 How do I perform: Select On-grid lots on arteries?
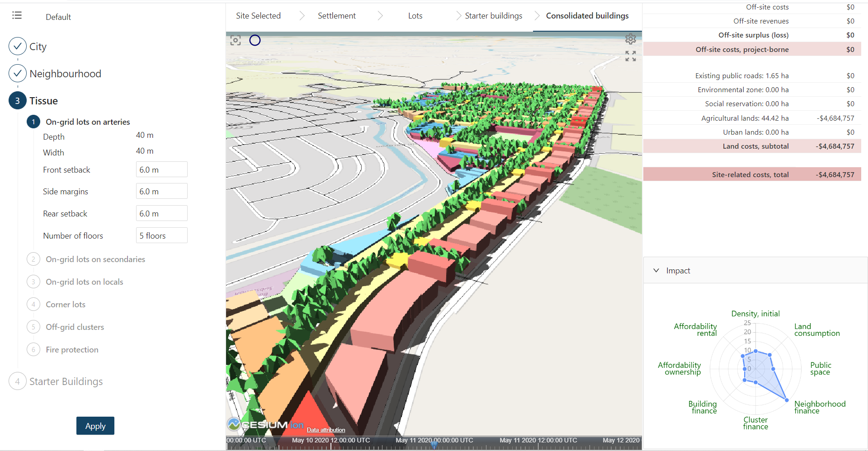click(88, 122)
